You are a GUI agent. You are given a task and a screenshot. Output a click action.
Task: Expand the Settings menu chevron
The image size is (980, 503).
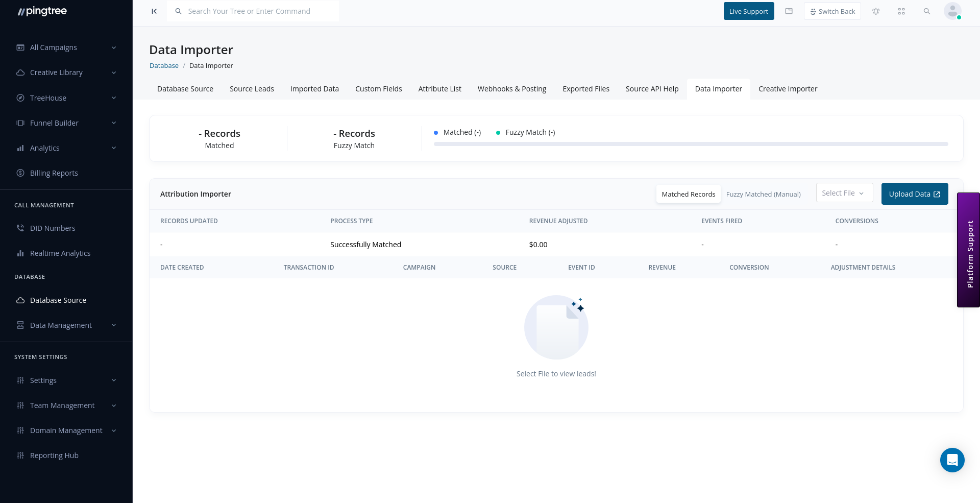click(x=113, y=380)
